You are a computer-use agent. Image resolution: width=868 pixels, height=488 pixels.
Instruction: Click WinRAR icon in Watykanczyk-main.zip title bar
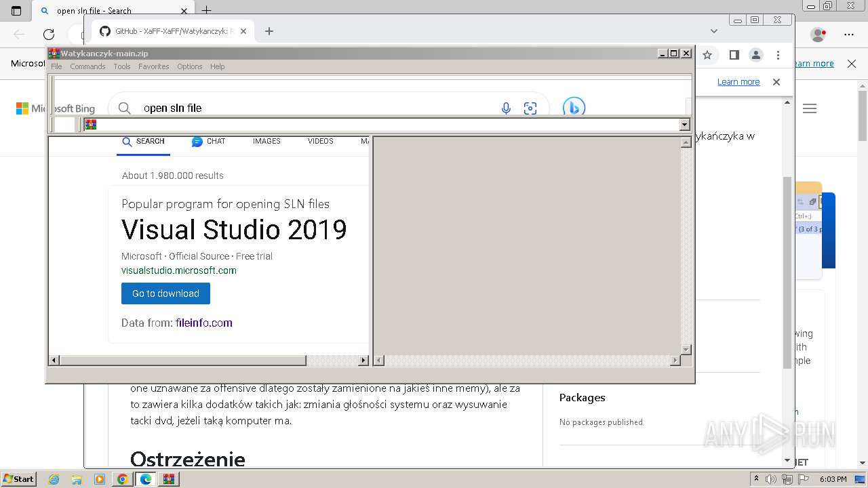click(x=54, y=54)
